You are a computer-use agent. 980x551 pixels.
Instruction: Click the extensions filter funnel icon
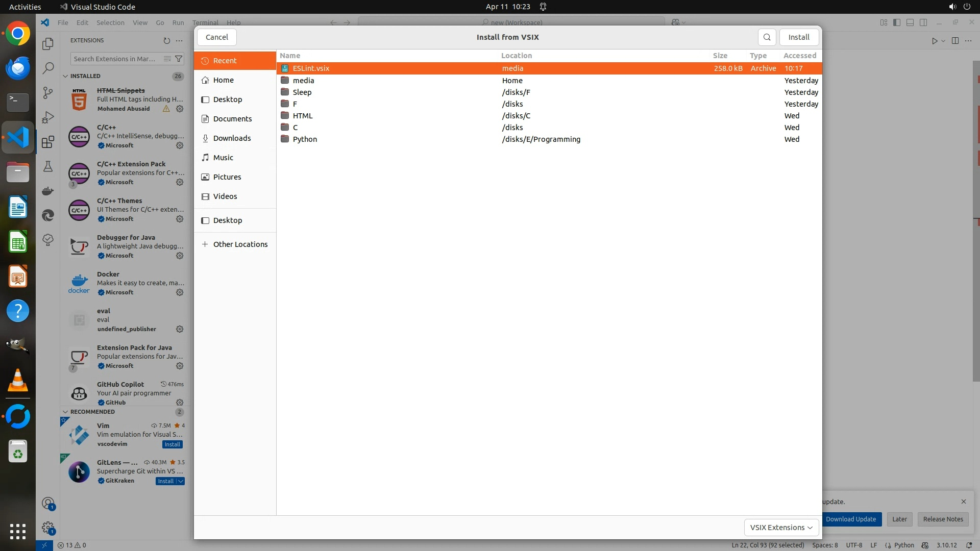(179, 59)
